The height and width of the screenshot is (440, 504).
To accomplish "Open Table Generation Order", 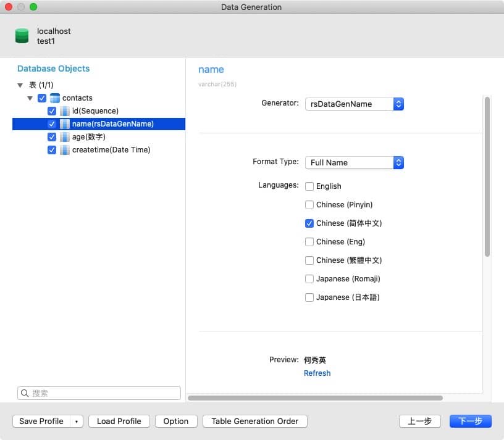I will coord(255,421).
